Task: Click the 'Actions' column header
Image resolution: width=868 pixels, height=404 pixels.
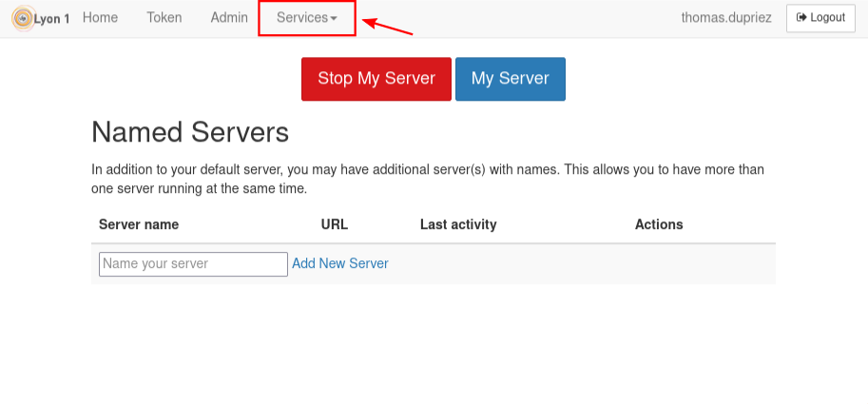Action: [659, 225]
